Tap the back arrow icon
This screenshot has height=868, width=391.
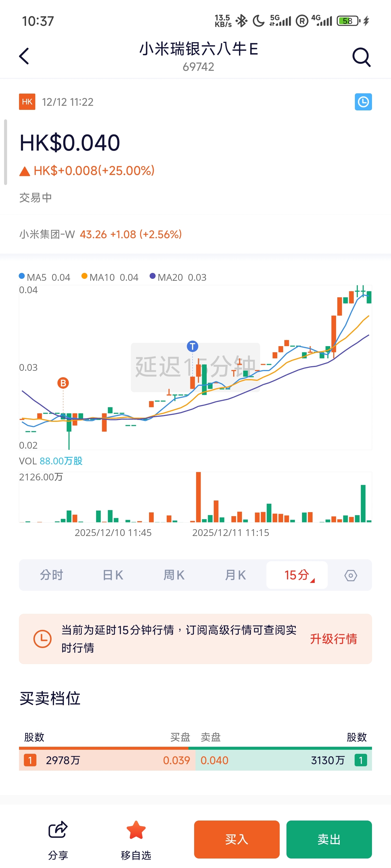(24, 56)
